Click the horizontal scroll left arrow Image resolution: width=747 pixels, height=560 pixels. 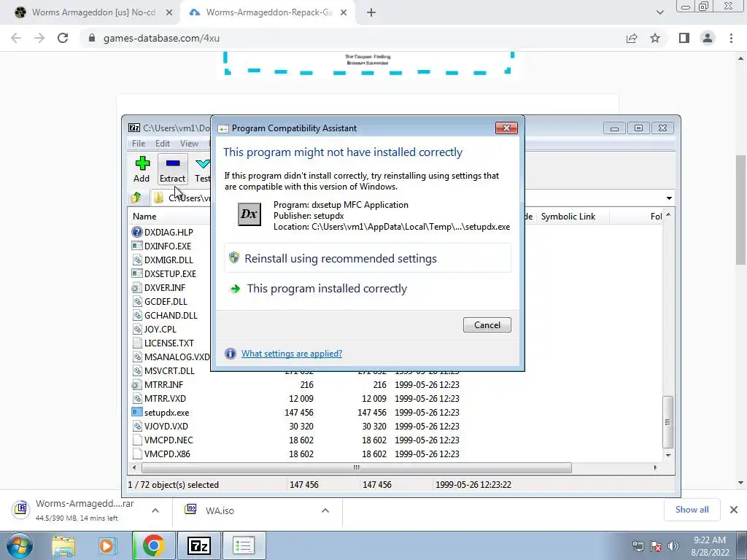pyautogui.click(x=134, y=467)
